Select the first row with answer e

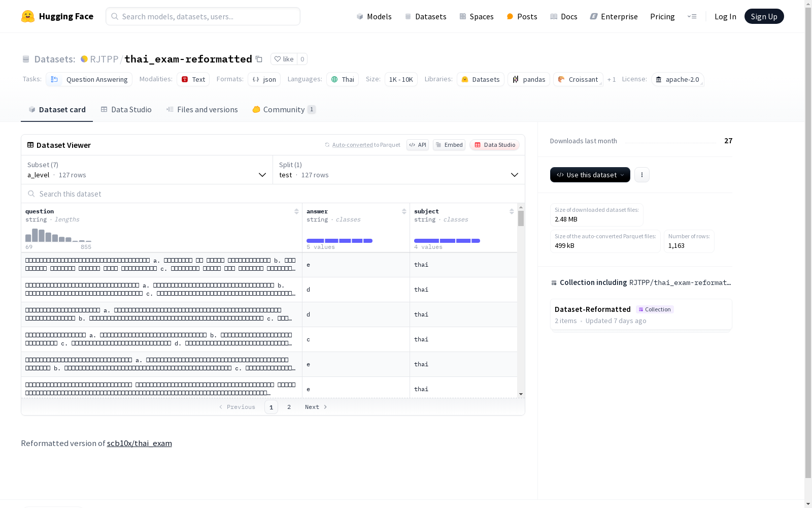point(269,265)
